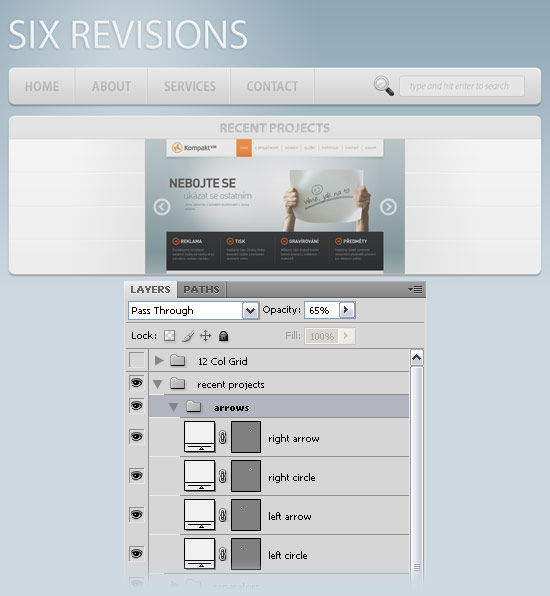Viewport: 550px width, 596px height.
Task: Toggle lock all padlock icon
Action: tap(223, 336)
